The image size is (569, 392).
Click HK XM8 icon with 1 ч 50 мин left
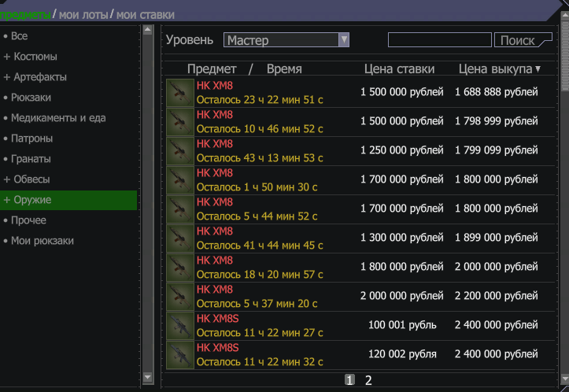(180, 180)
